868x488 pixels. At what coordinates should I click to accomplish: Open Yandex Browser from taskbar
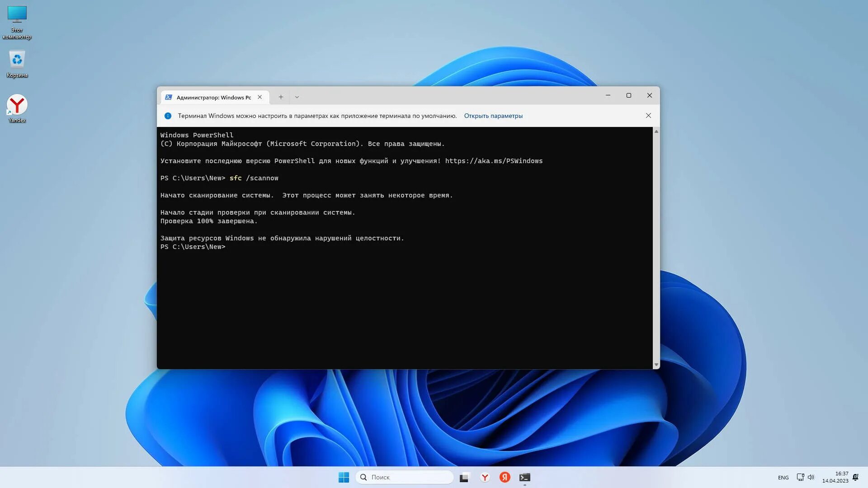point(485,477)
